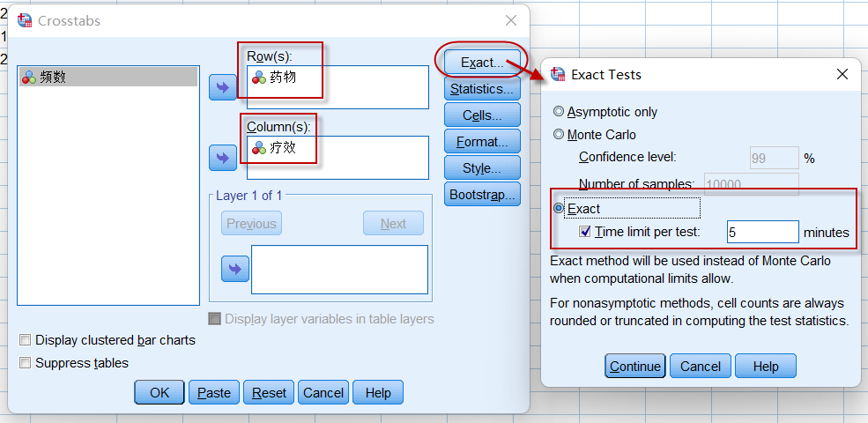
Task: Choose the Monte Carlo option
Action: click(x=559, y=135)
